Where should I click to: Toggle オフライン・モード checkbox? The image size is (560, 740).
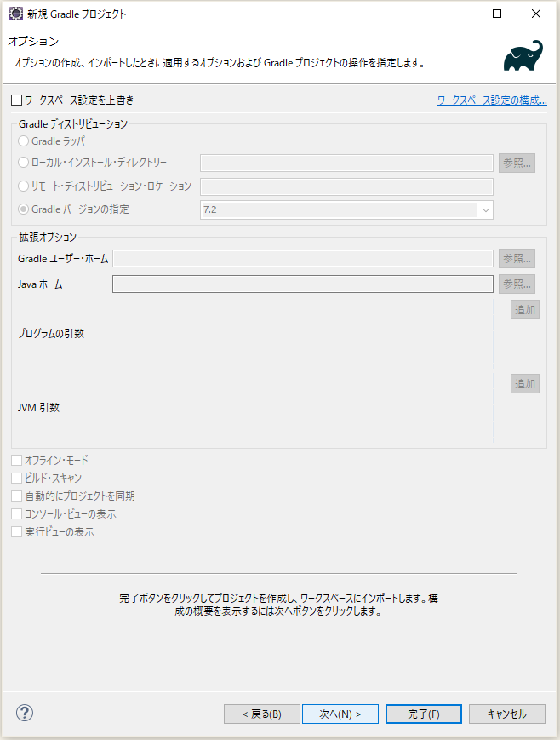[16, 460]
